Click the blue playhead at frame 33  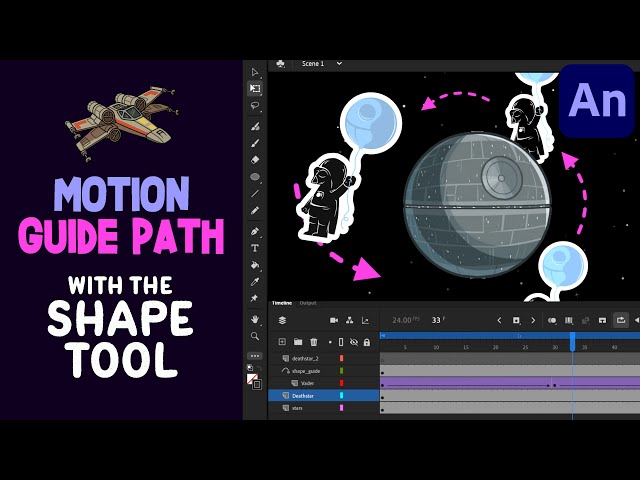point(572,341)
